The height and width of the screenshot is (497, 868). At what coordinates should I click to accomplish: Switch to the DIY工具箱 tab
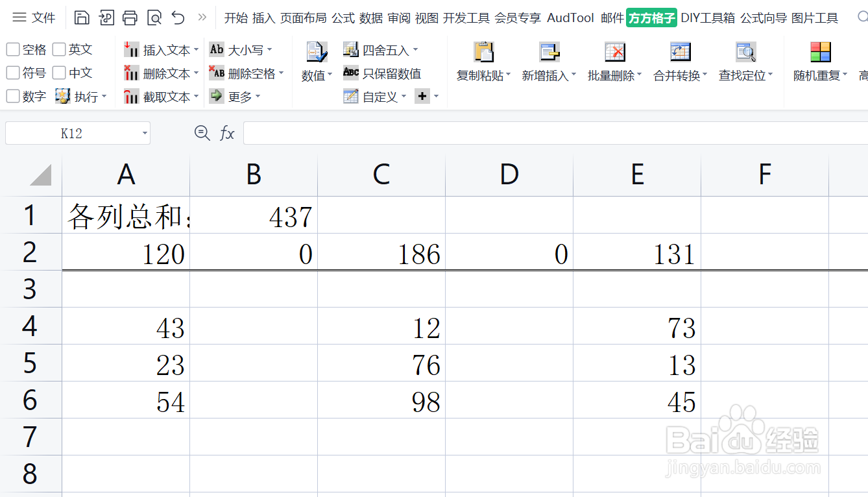[x=708, y=18]
